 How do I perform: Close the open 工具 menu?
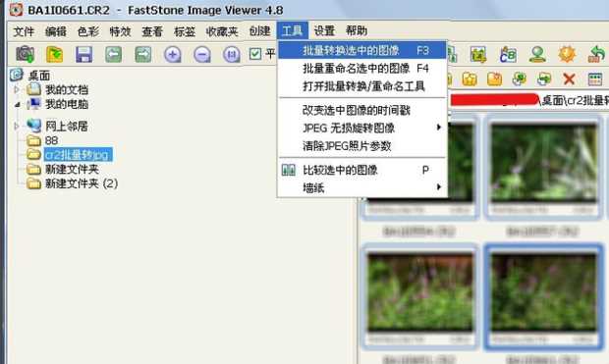click(x=293, y=30)
